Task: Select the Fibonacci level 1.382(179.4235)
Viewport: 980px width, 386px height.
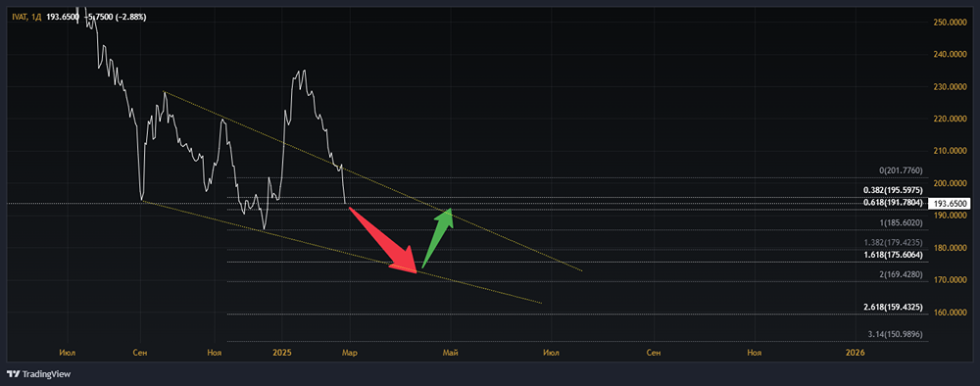Action: 893,242
